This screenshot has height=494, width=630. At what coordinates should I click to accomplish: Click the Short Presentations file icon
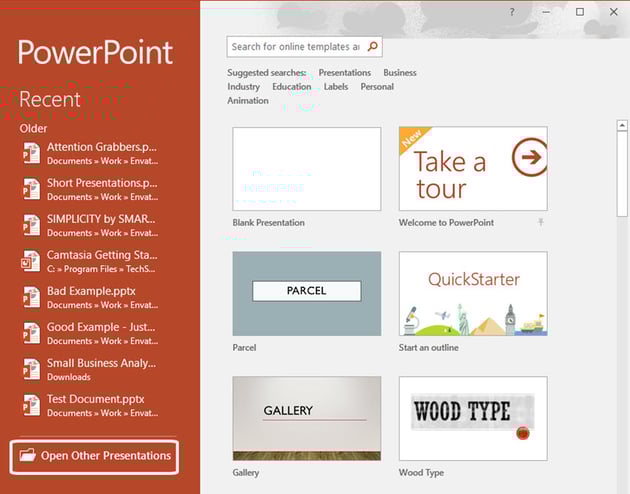[x=31, y=189]
